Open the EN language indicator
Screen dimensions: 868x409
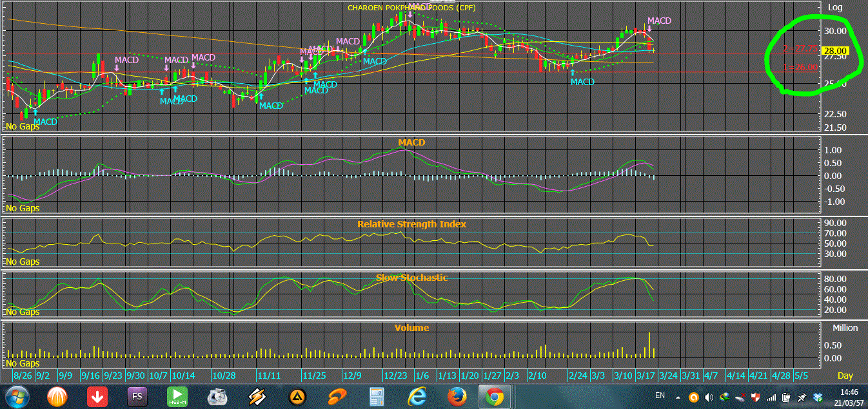(660, 395)
